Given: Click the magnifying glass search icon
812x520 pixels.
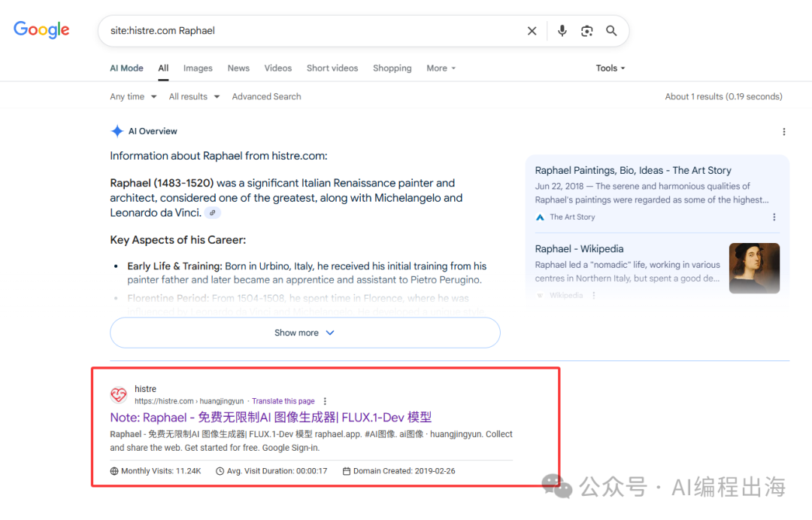Looking at the screenshot, I should coord(611,31).
